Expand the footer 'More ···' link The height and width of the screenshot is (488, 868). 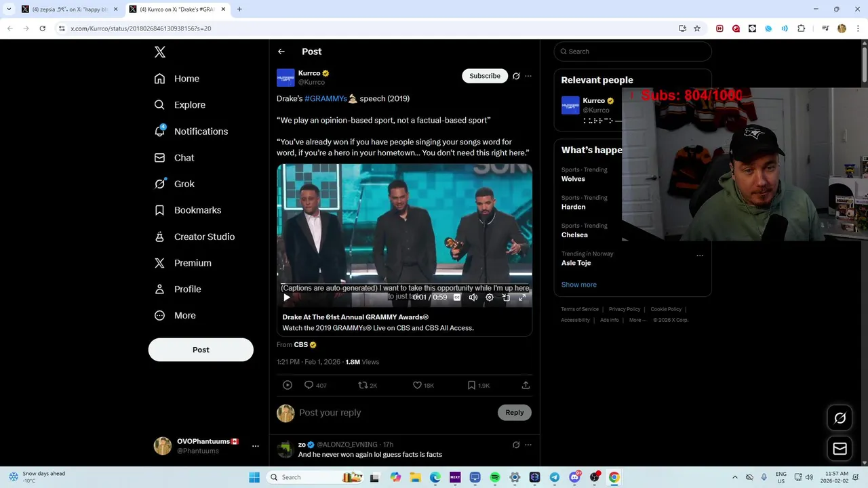(637, 320)
